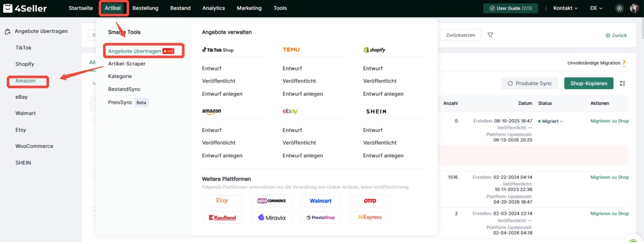Click the Amazon logo in menu
Screen dimensions: 644x244
point(211,112)
